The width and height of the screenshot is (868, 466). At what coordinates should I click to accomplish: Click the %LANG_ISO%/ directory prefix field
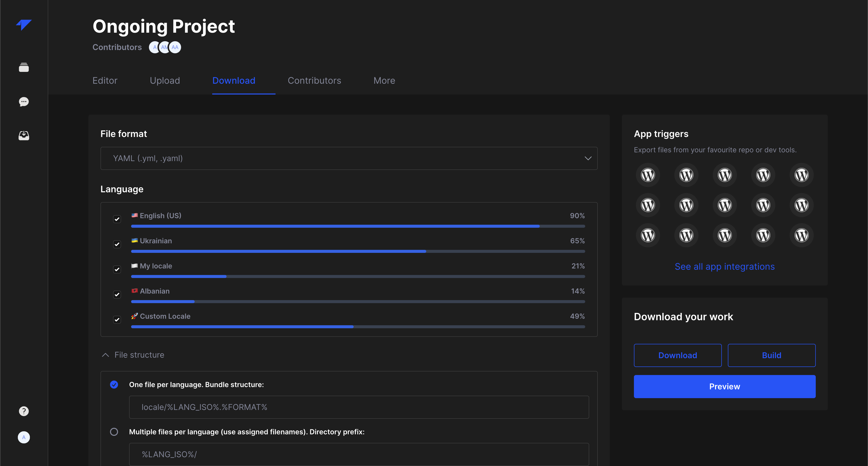[359, 454]
